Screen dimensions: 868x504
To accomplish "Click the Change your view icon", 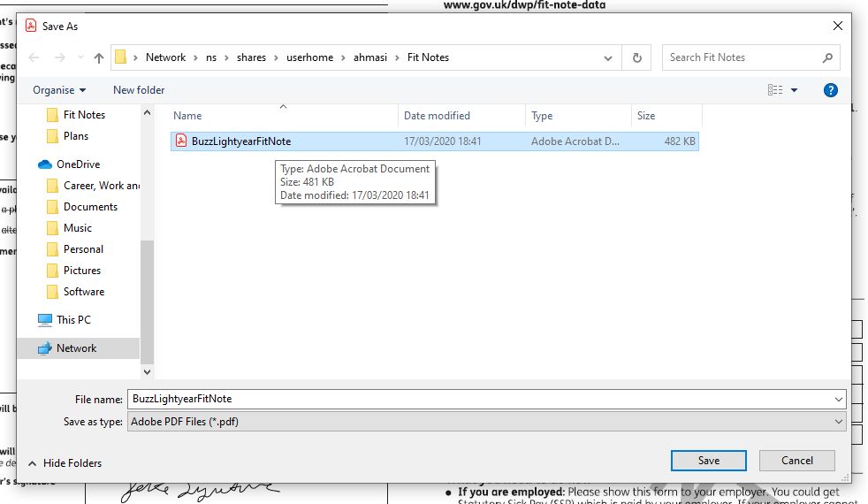I will (x=775, y=90).
